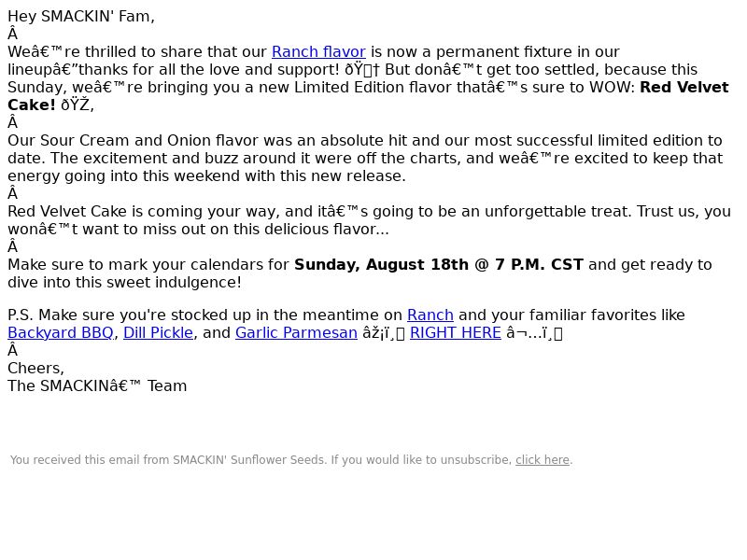This screenshot has width=747, height=560.
Task: Click the garbled emoji after Cake!
Action: 78,105
